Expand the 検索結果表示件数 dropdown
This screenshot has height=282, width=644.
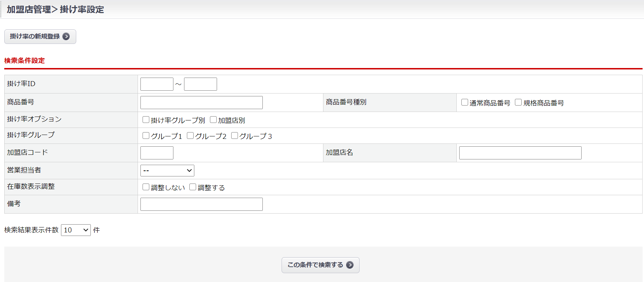click(76, 230)
